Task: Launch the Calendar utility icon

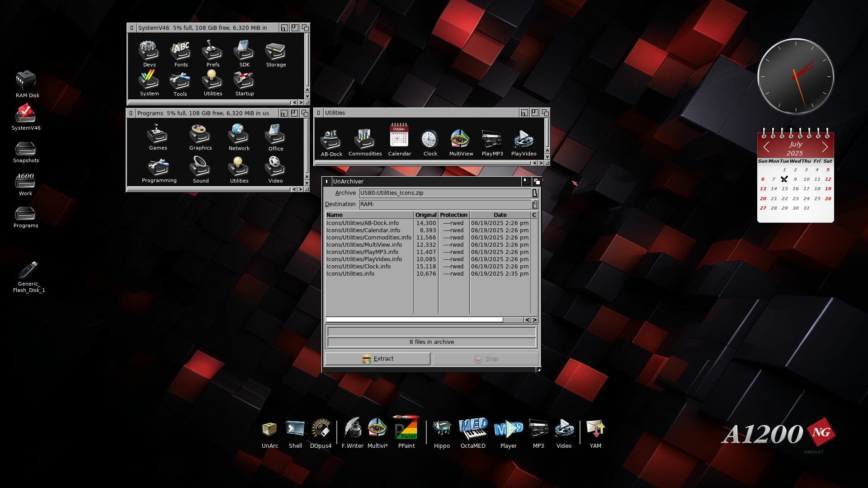Action: [399, 136]
